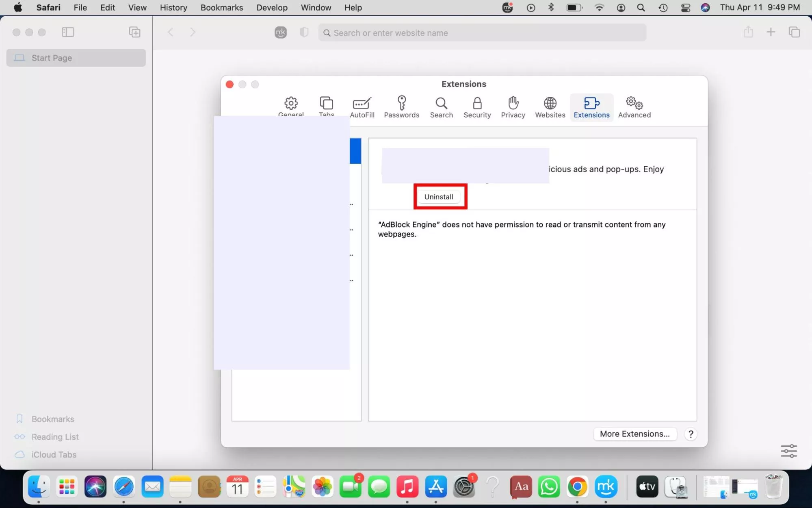812x508 pixels.
Task: Toggle the Safari sidebar button
Action: coord(68,32)
